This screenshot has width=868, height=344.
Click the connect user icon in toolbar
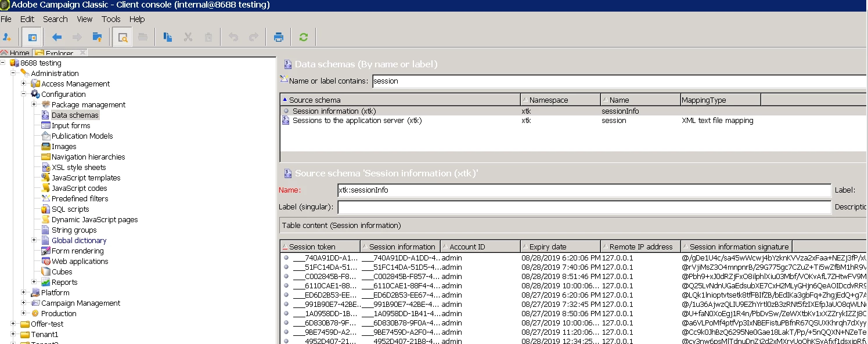click(x=8, y=37)
